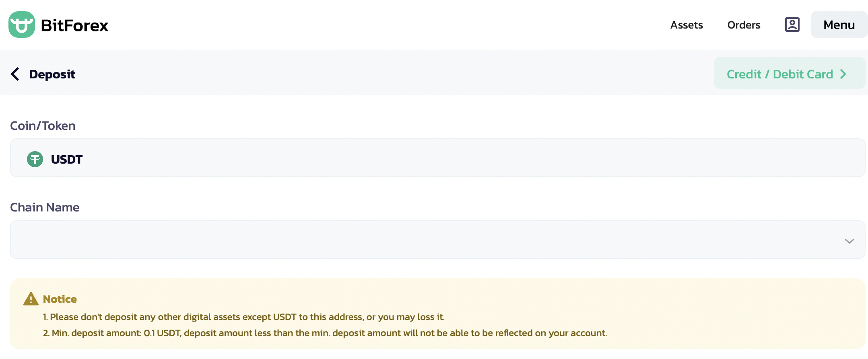Click the Notice warning triangle icon
The width and height of the screenshot is (868, 359).
click(x=31, y=299)
